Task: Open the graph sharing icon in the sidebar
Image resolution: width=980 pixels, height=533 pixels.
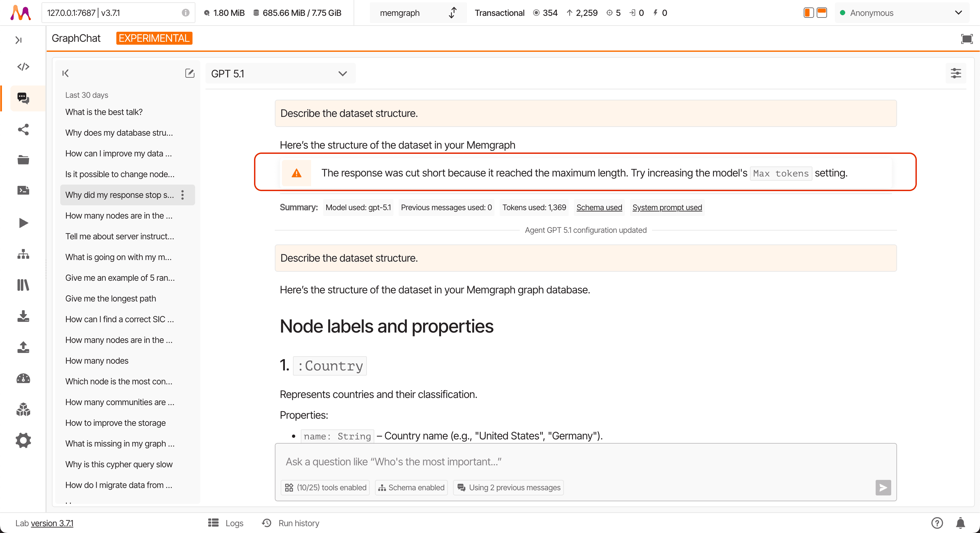Action: (x=23, y=130)
